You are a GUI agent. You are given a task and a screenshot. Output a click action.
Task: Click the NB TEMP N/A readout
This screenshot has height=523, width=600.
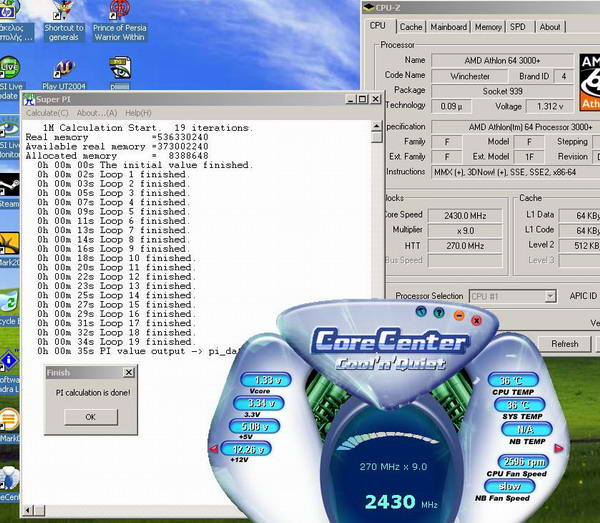pos(527,429)
